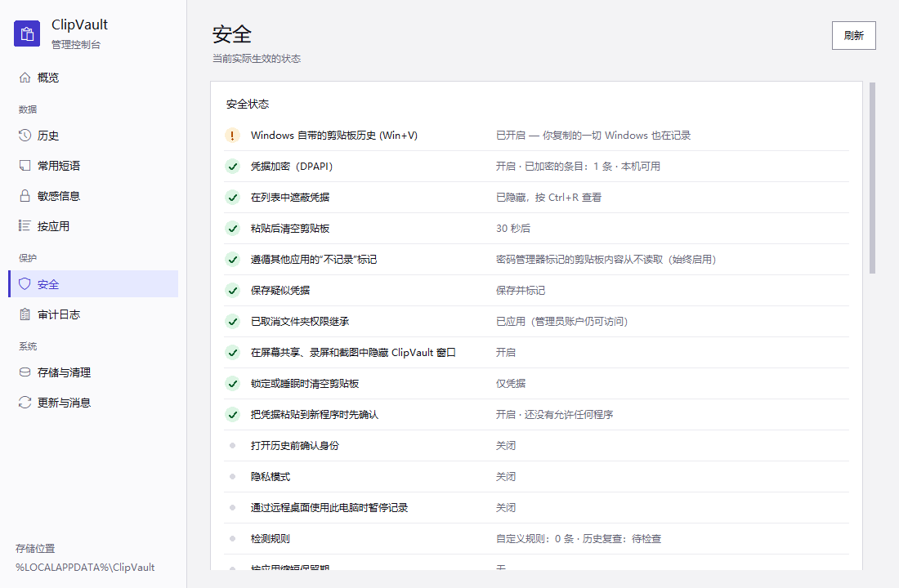
Task: Click the shield icon beside 安全
Action: pyautogui.click(x=25, y=283)
